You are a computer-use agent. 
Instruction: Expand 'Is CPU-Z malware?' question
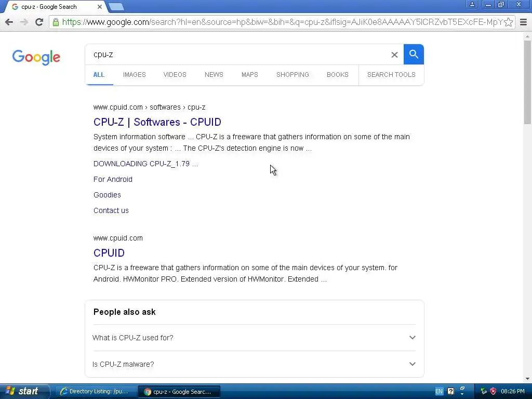tap(254, 364)
